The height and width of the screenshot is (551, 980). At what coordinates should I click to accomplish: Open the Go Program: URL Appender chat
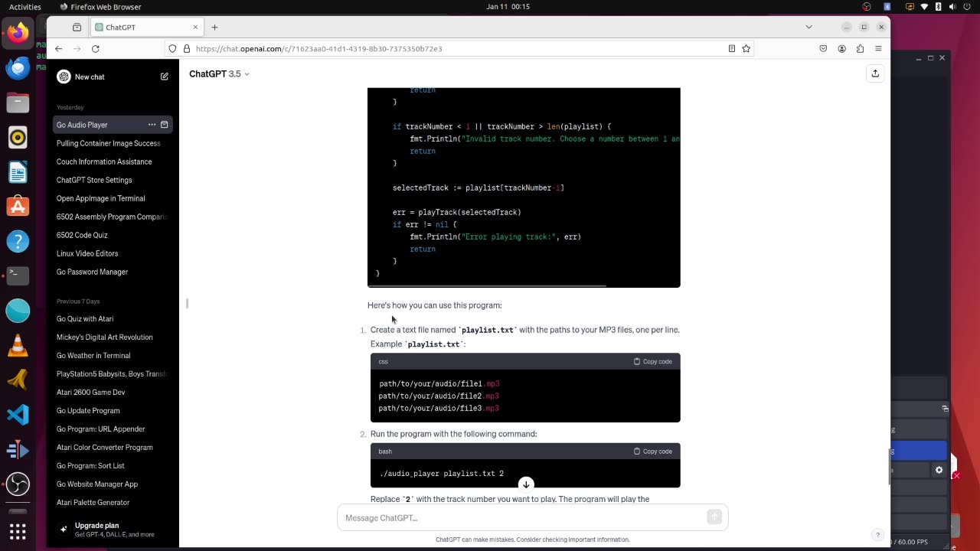[112, 429]
